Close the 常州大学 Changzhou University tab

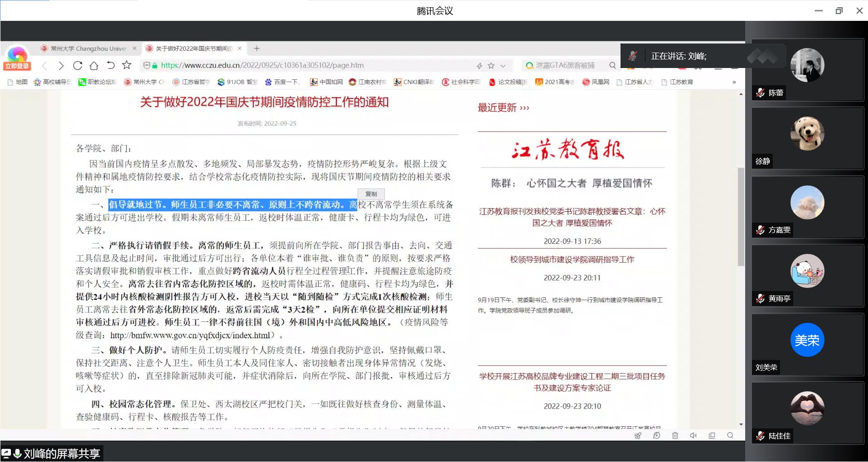click(x=134, y=49)
